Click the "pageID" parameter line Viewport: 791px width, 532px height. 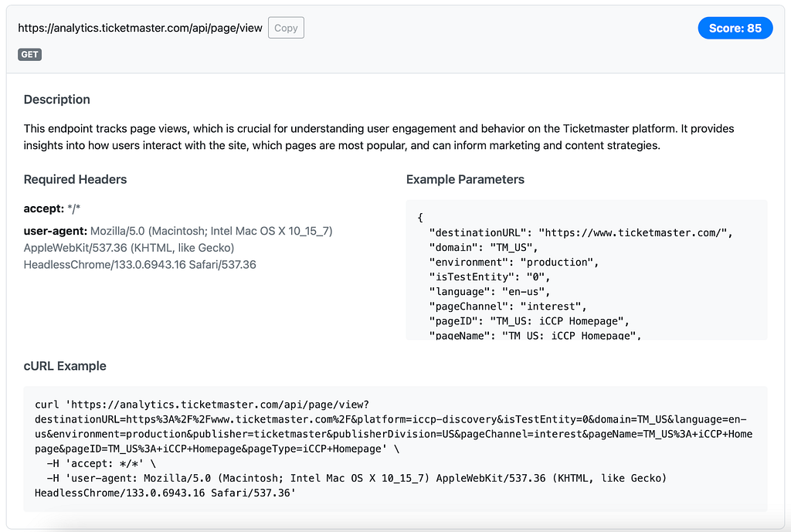[x=528, y=320]
